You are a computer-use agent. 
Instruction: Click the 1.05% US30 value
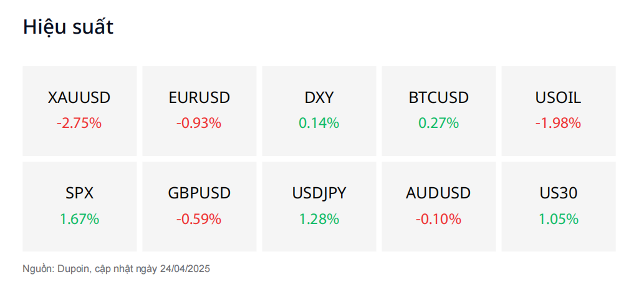click(559, 219)
